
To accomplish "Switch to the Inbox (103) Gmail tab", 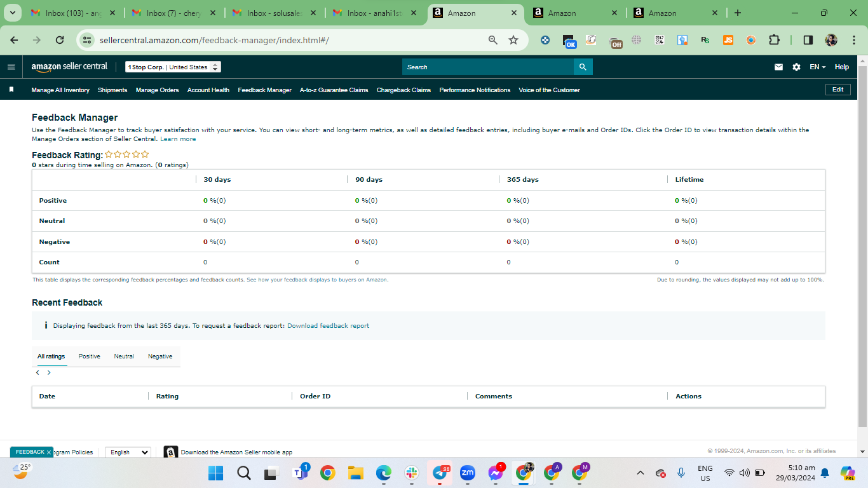I will point(72,13).
